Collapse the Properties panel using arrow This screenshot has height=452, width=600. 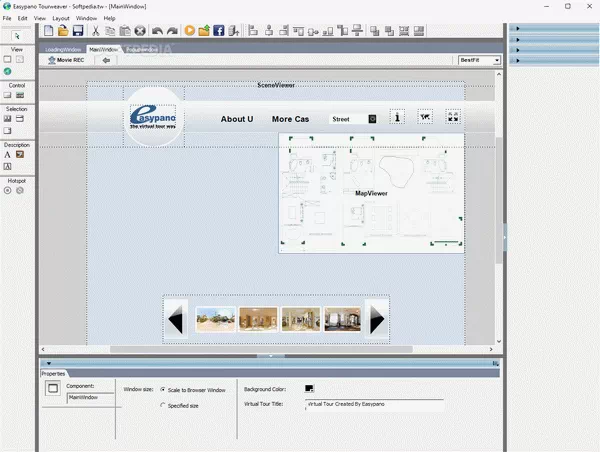(48, 363)
